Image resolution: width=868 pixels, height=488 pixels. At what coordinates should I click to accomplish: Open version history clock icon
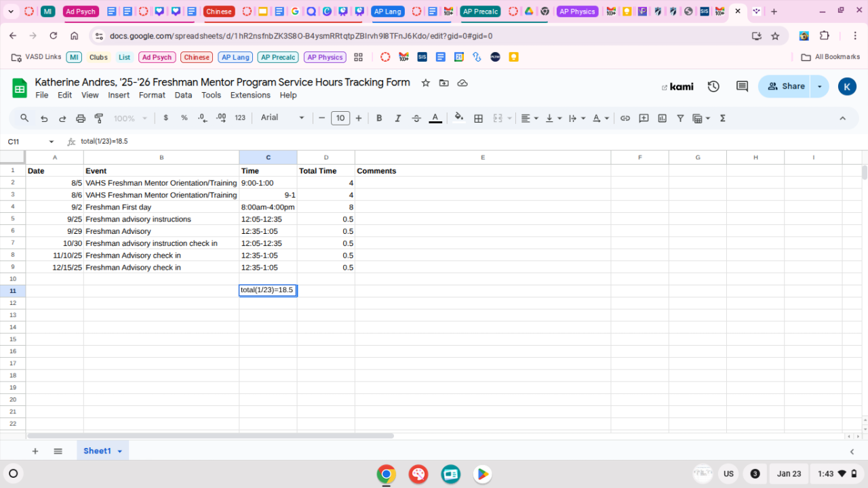click(713, 86)
